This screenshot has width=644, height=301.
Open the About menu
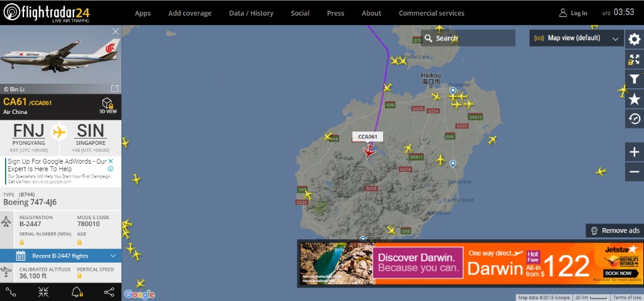(x=371, y=13)
